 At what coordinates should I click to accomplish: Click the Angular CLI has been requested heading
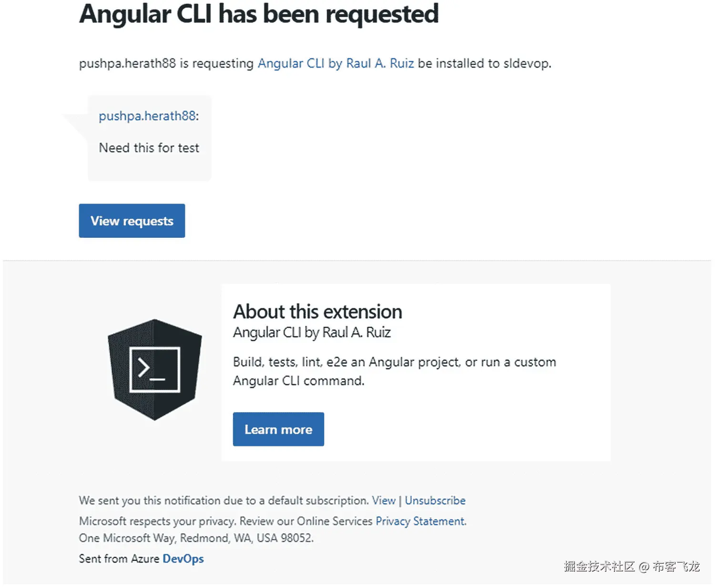pyautogui.click(x=259, y=14)
